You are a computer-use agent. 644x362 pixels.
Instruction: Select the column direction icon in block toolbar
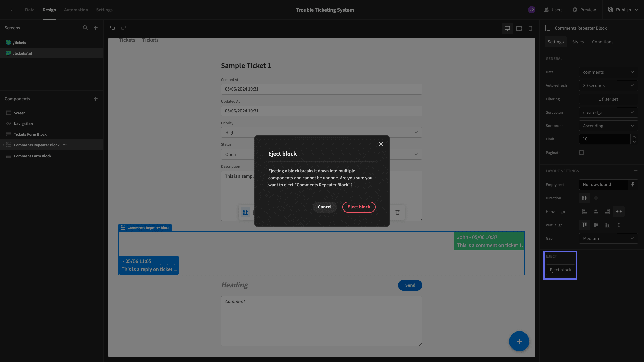click(246, 212)
